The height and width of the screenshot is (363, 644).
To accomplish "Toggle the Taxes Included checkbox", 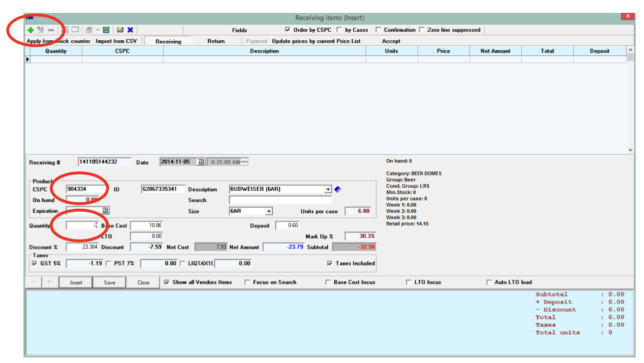I will [x=329, y=263].
